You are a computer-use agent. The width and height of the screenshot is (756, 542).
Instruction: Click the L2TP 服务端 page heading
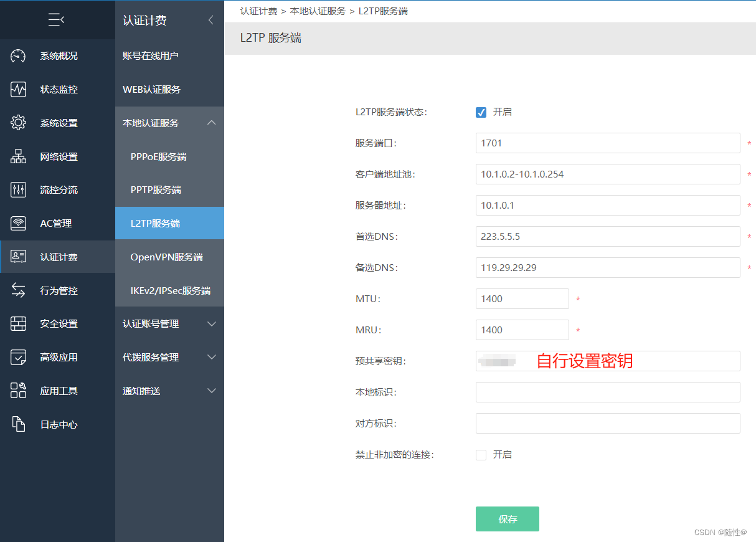(271, 38)
